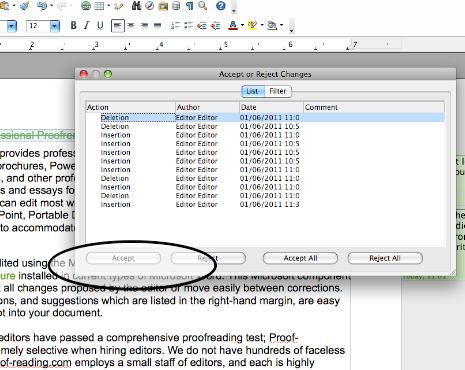Viewport: 465px width, 370px height.
Task: Toggle Italic formatting
Action: (x=86, y=25)
